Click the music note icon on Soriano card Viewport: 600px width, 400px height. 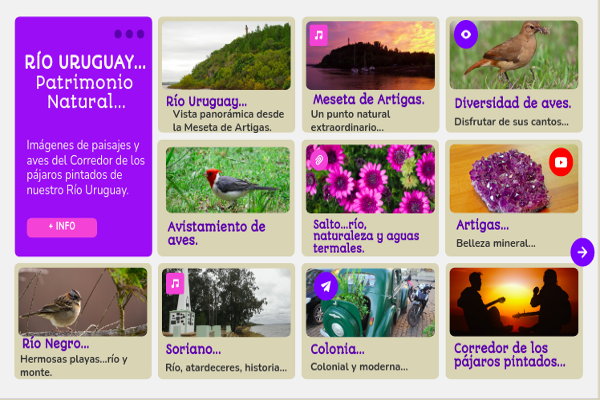coord(175,284)
